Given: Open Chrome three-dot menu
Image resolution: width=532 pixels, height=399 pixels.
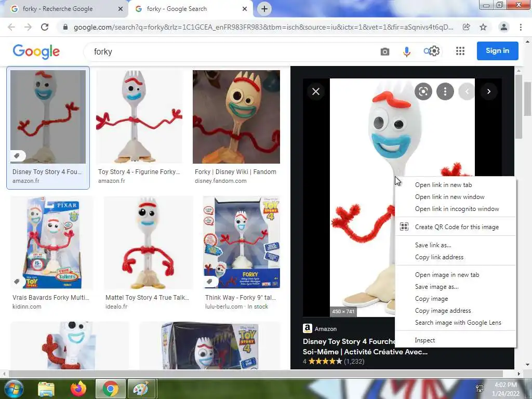Looking at the screenshot, I should pos(521,27).
